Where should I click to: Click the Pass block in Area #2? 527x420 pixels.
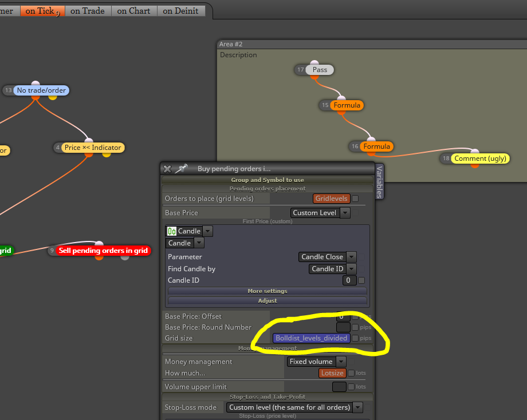point(320,70)
